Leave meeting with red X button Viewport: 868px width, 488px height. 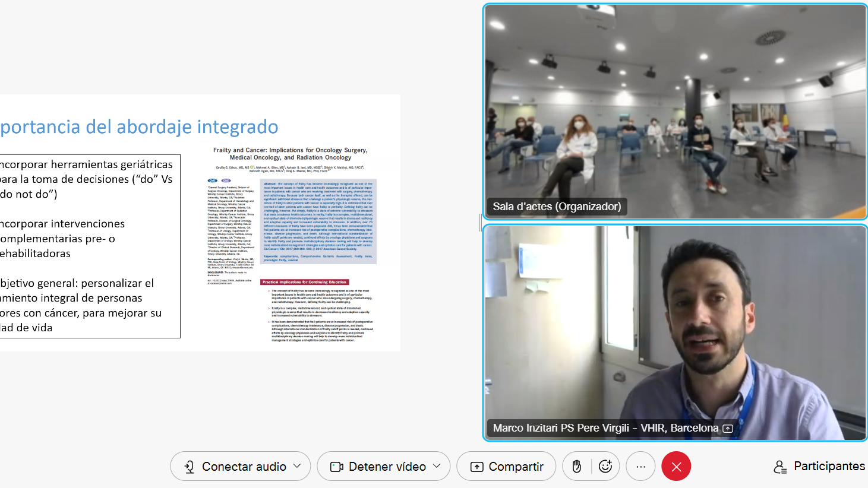tap(676, 467)
